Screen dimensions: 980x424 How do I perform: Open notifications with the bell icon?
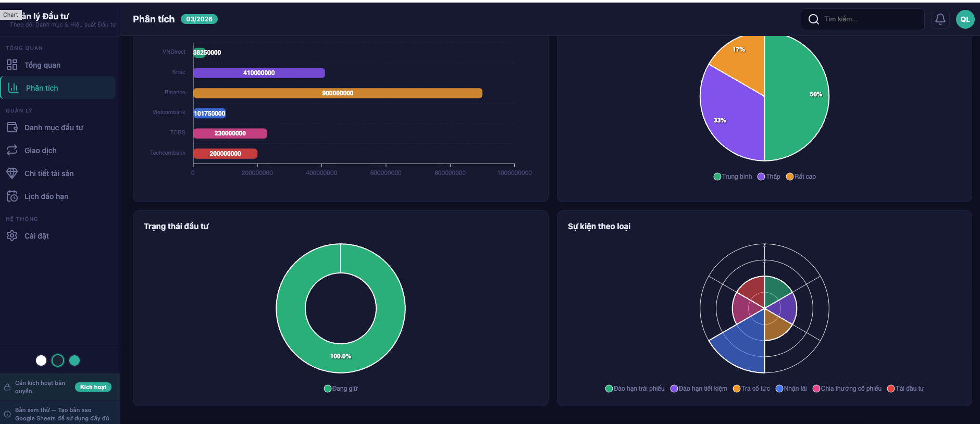(x=940, y=19)
